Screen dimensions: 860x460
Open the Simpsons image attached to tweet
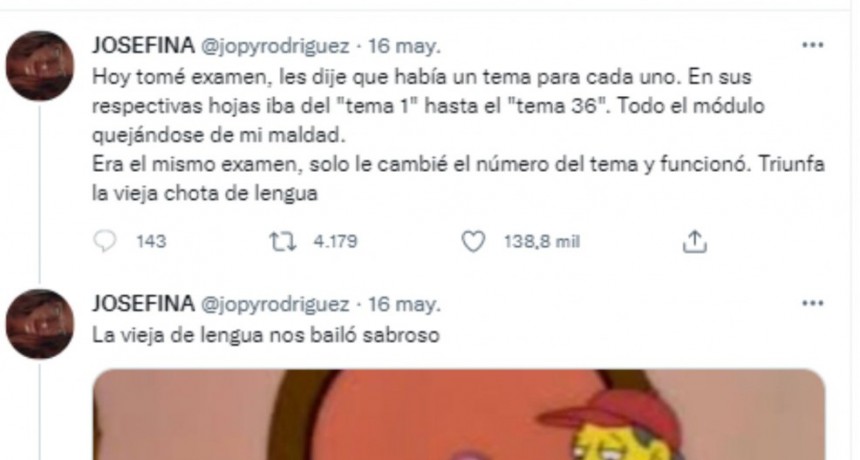pos(459,414)
